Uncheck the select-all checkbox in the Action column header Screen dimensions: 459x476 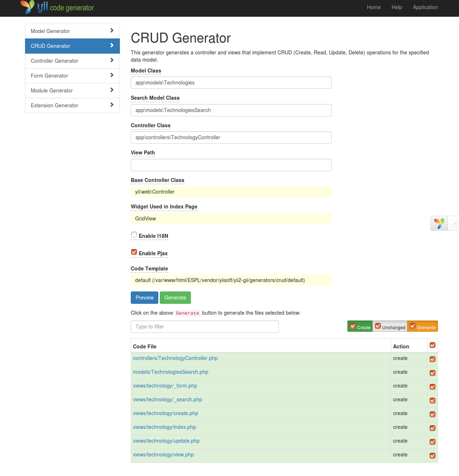[x=432, y=345]
